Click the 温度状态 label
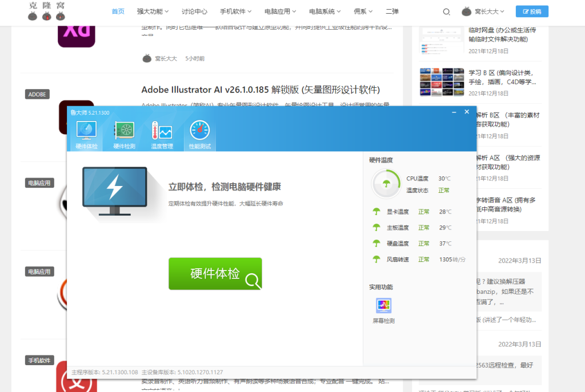 417,191
